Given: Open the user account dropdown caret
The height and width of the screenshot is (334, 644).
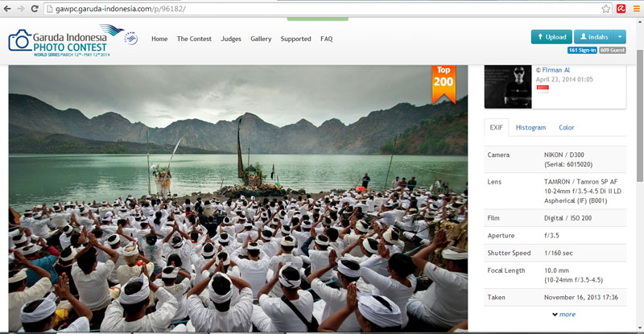Looking at the screenshot, I should point(619,37).
